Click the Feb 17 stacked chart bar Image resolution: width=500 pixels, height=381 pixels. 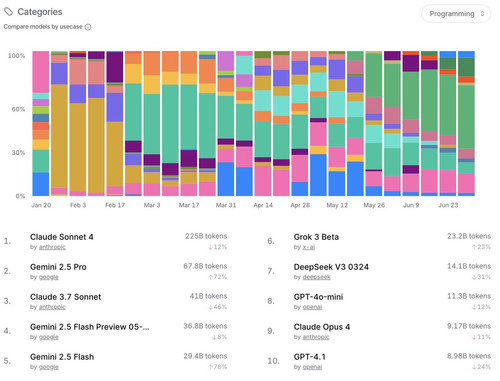pyautogui.click(x=115, y=123)
